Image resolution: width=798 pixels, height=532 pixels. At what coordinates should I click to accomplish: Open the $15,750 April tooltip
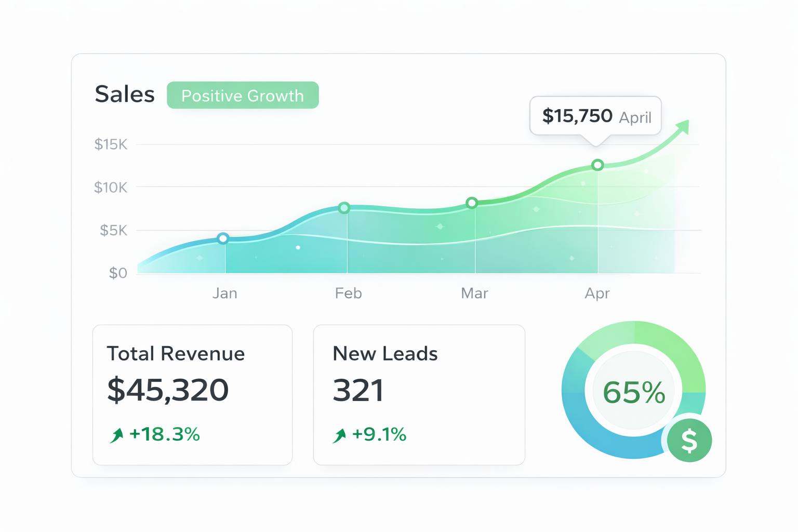tap(595, 116)
